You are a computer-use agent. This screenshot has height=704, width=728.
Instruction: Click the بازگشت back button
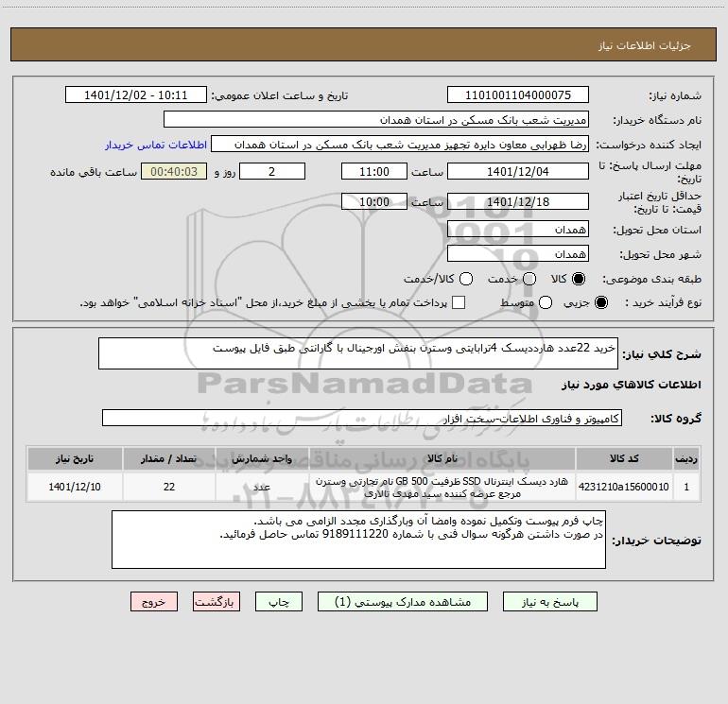tap(217, 602)
